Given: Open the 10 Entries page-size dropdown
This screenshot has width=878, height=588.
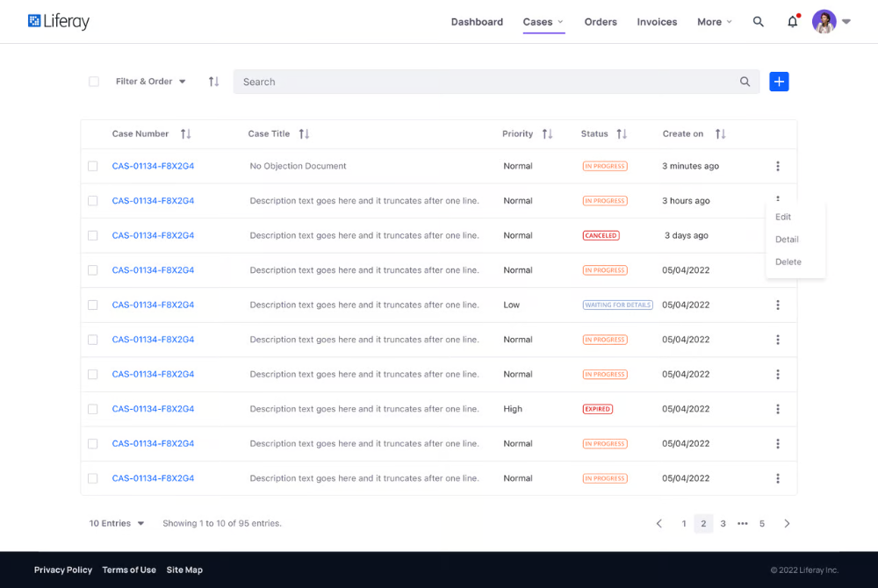Looking at the screenshot, I should (117, 524).
